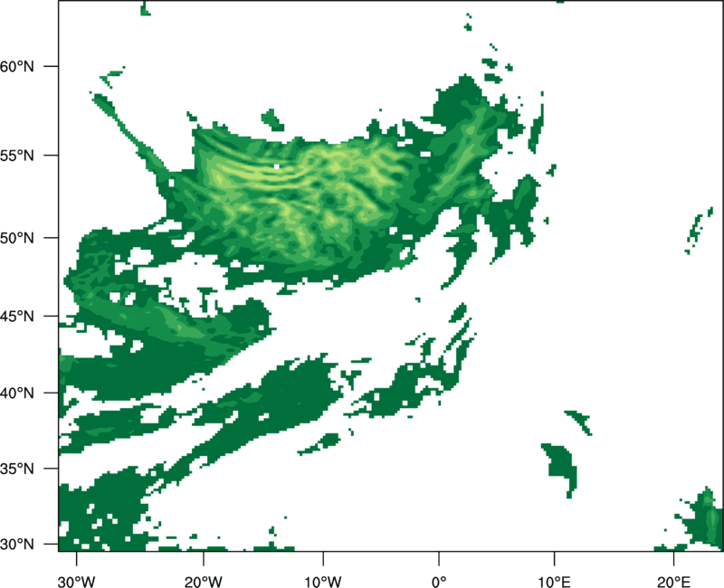The width and height of the screenshot is (724, 588).
Task: Click the 45°N latitude label
Action: (17, 316)
